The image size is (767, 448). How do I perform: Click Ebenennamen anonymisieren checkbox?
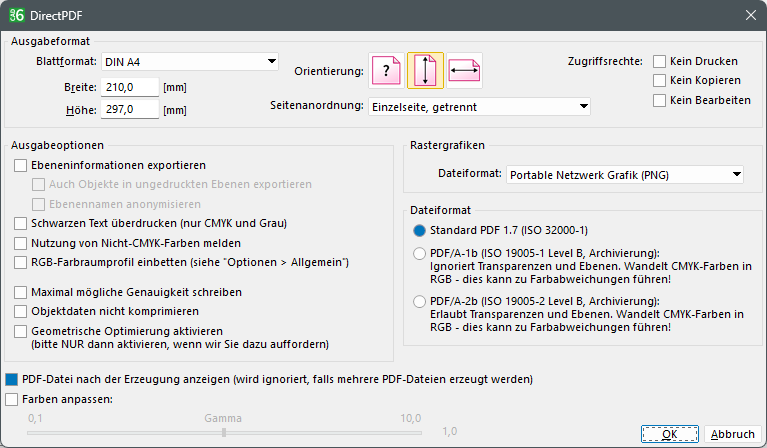[x=38, y=204]
